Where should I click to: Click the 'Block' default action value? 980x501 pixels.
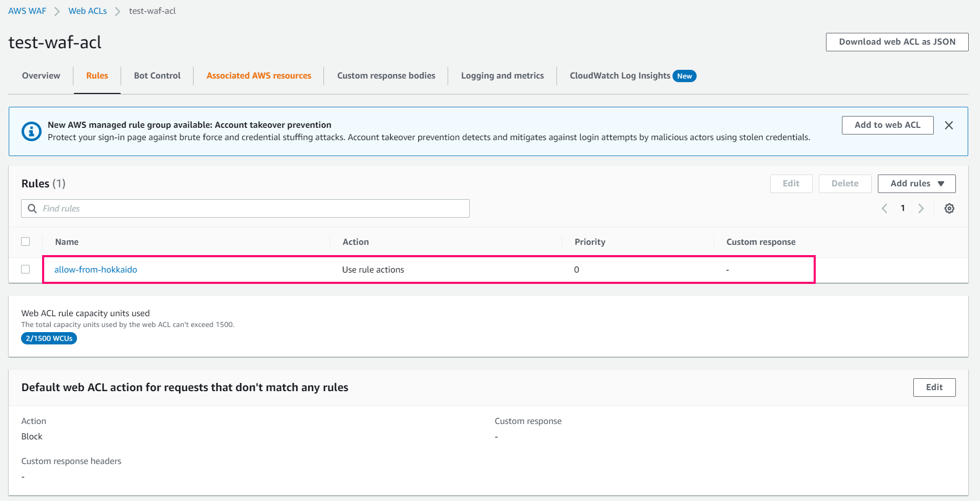(32, 436)
